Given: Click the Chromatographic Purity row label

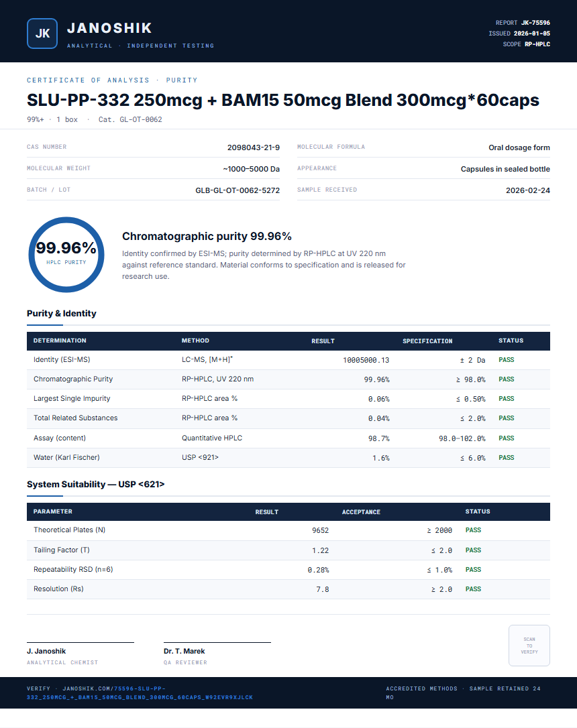Looking at the screenshot, I should (73, 379).
